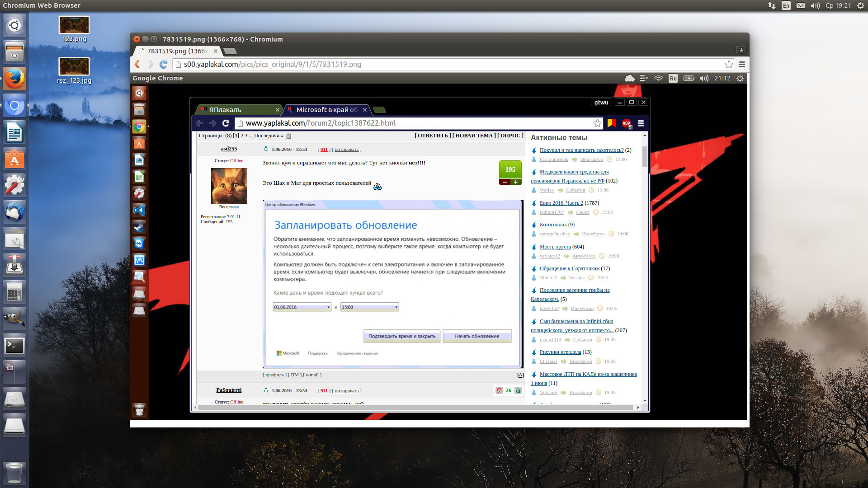This screenshot has width=868, height=488.
Task: Select the Chromium icon in the Ubuntu launcher
Action: click(x=14, y=106)
